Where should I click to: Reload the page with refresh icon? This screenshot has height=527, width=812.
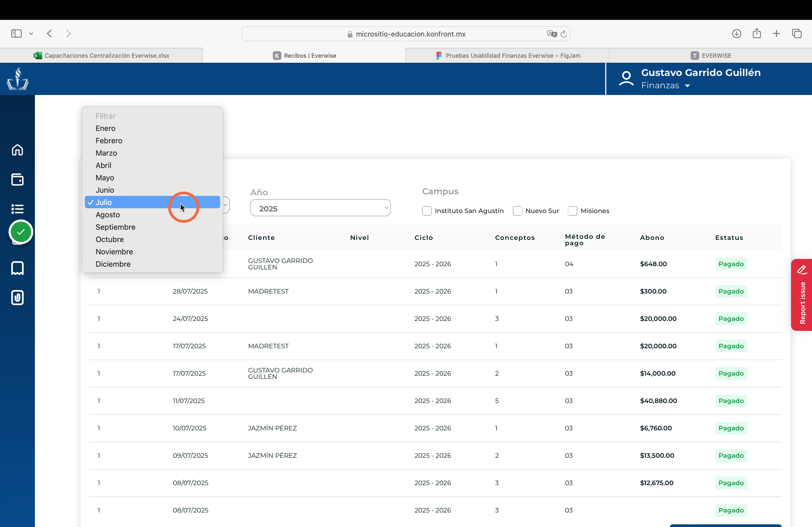(564, 34)
